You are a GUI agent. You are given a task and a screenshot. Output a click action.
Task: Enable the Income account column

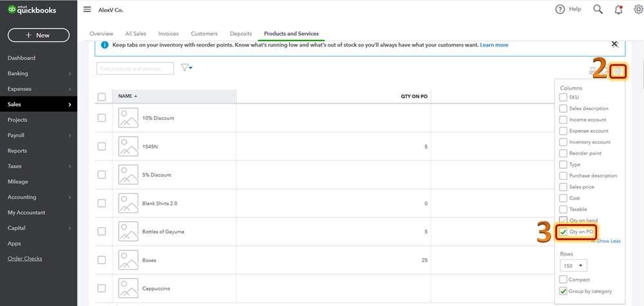click(563, 120)
